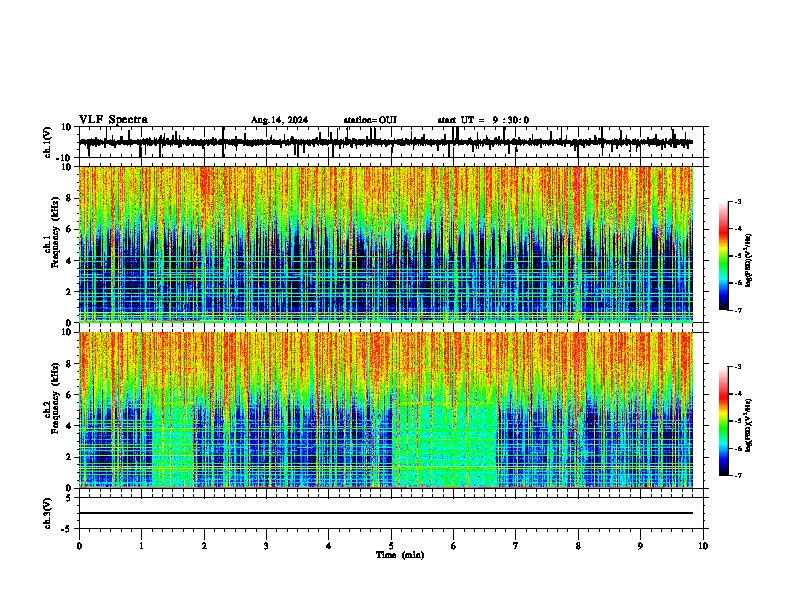Click the ch.3(V) axis label
Image resolution: width=792 pixels, height=612 pixels.
point(47,513)
